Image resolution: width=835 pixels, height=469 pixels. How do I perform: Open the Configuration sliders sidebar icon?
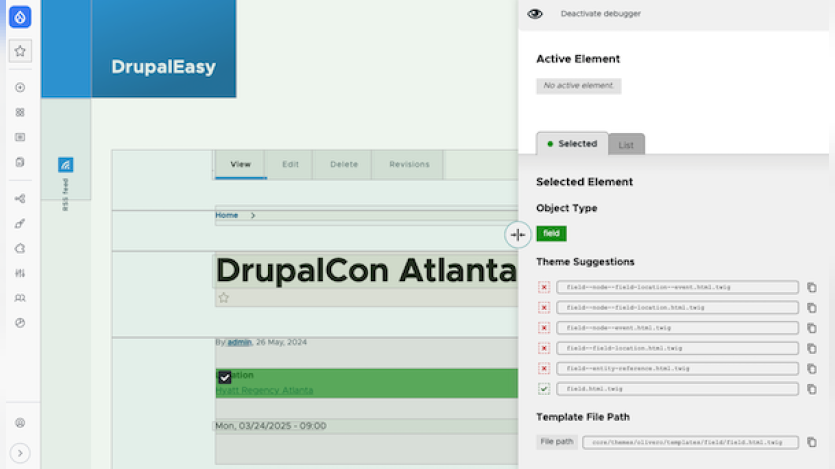pos(20,273)
